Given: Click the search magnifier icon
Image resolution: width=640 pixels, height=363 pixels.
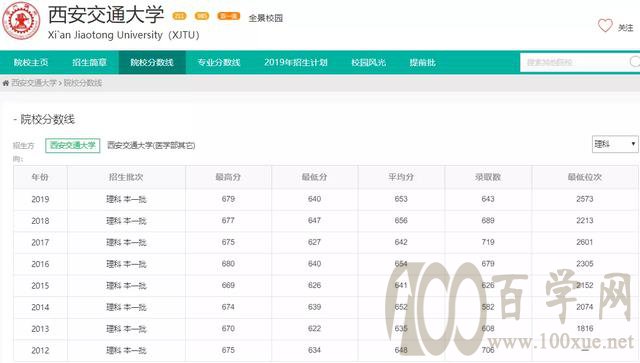Looking at the screenshot, I should [x=635, y=62].
